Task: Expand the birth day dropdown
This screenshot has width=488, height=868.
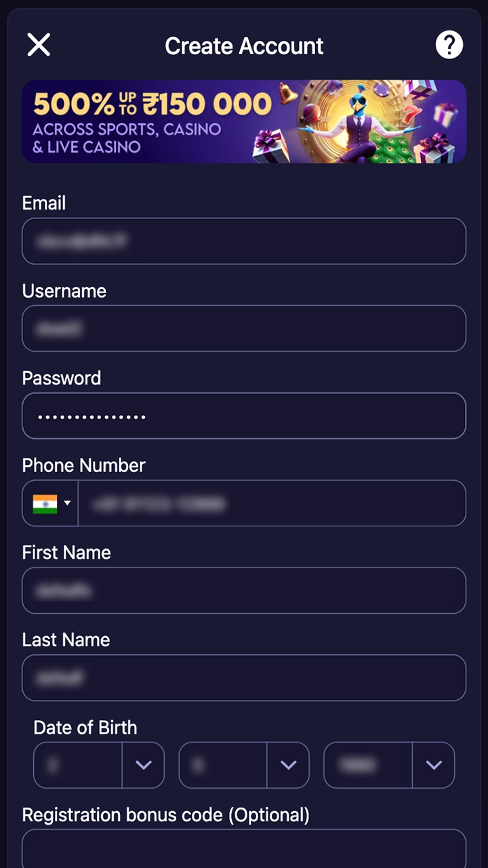Action: click(x=143, y=765)
